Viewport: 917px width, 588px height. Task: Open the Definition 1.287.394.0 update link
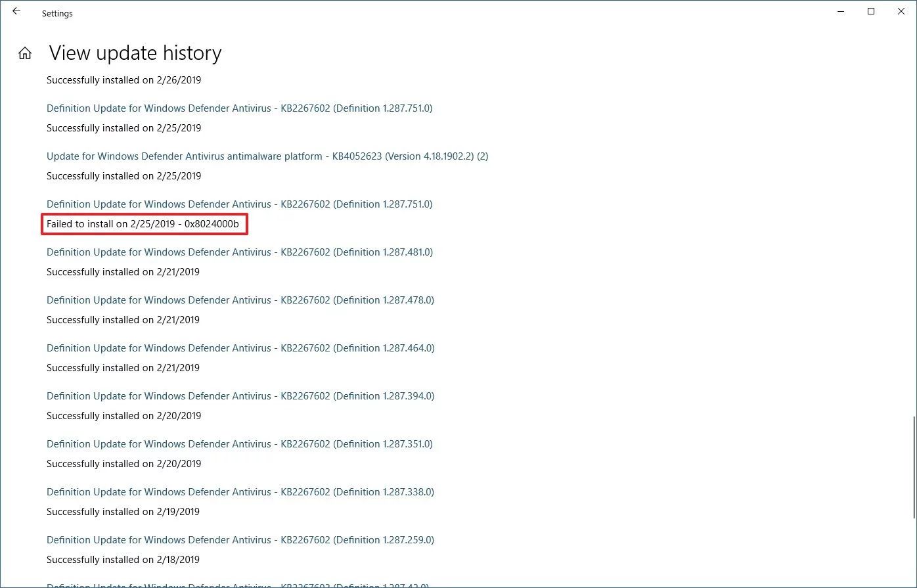click(x=240, y=396)
